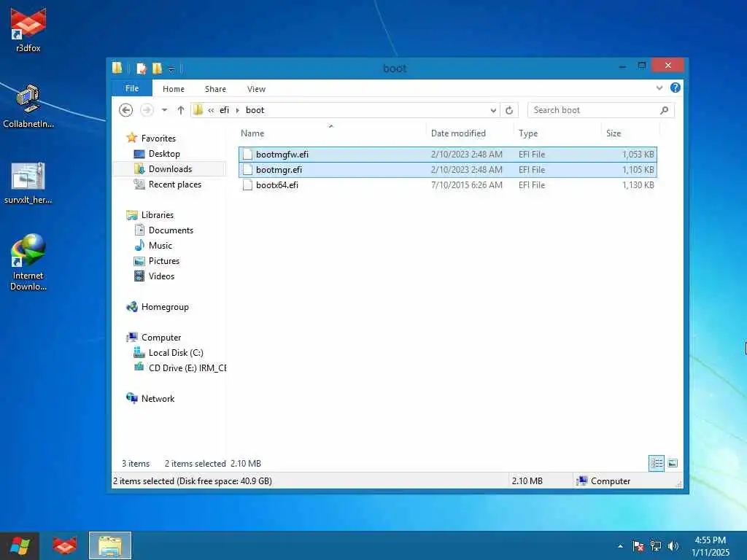The image size is (747, 560).
Task: Open Desktop in Favorites
Action: [x=164, y=154]
